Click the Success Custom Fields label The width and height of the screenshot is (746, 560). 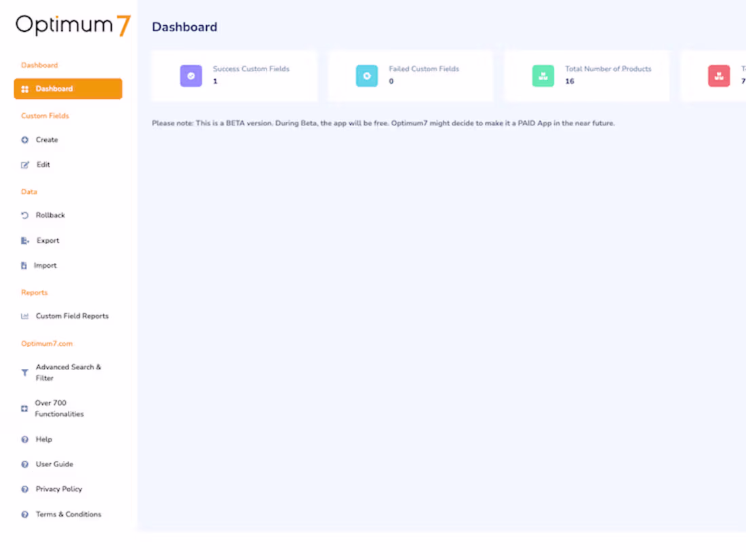click(251, 69)
